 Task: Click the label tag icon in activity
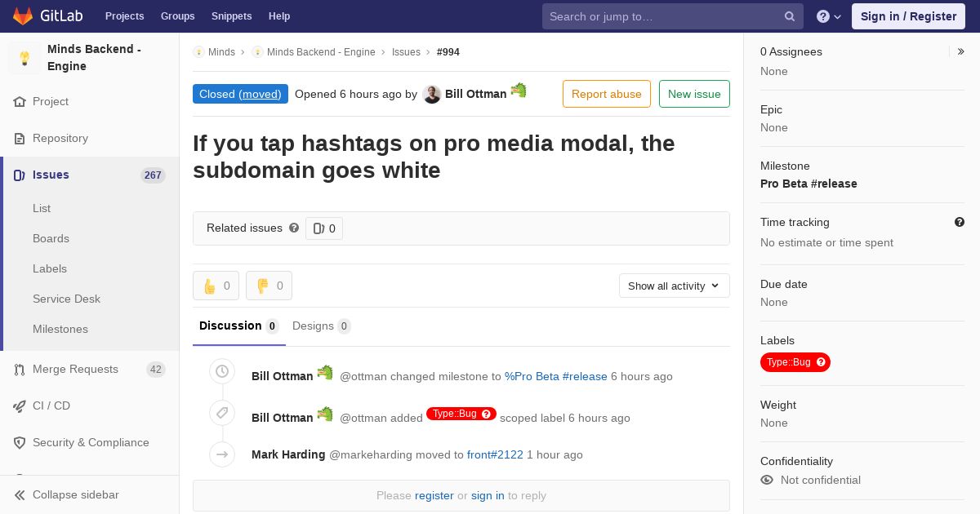pyautogui.click(x=222, y=413)
